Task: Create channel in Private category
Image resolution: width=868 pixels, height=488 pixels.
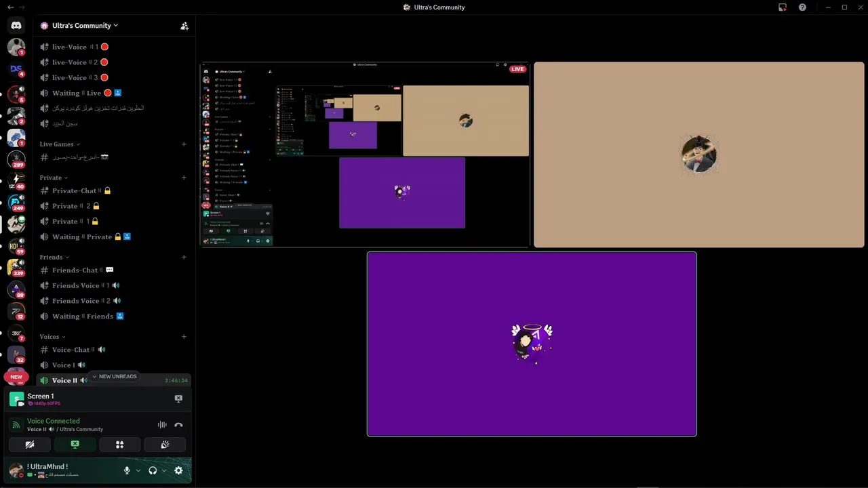Action: (x=184, y=178)
